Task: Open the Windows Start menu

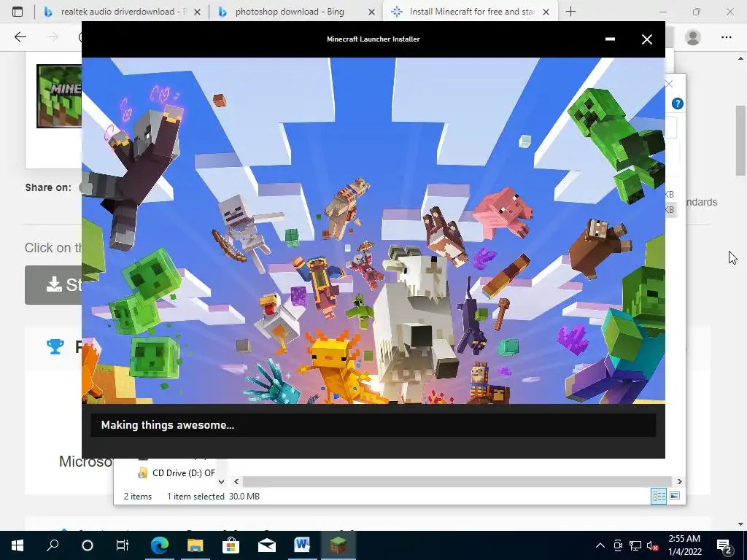Action: click(x=18, y=545)
